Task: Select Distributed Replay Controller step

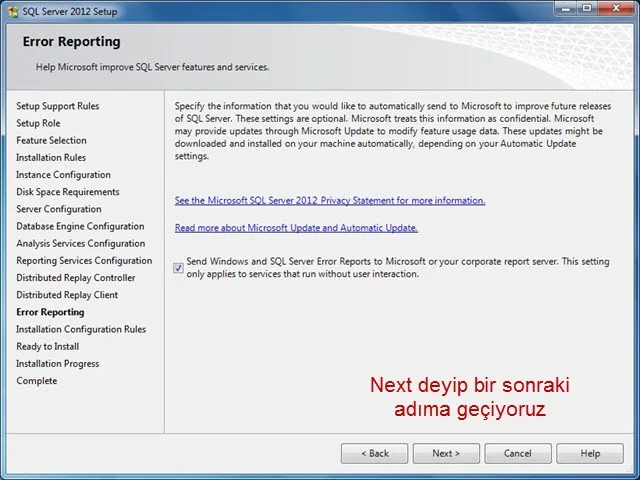Action: [x=76, y=278]
